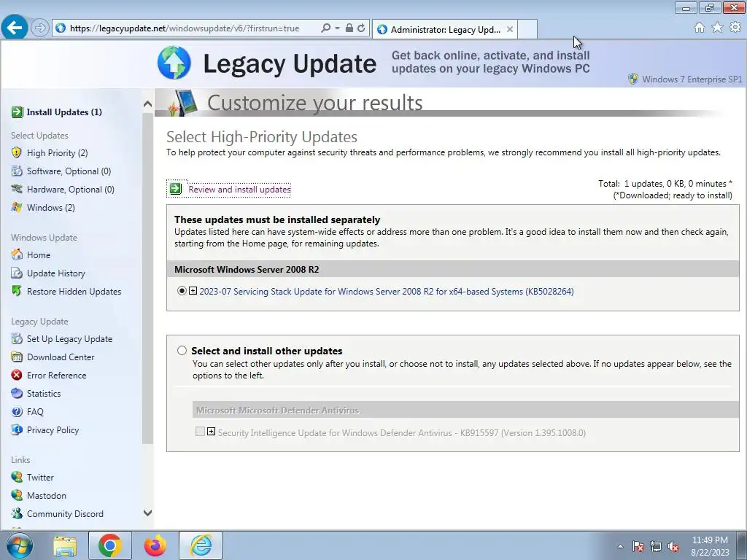
Task: Click the muted volume tray icon
Action: coord(673,546)
